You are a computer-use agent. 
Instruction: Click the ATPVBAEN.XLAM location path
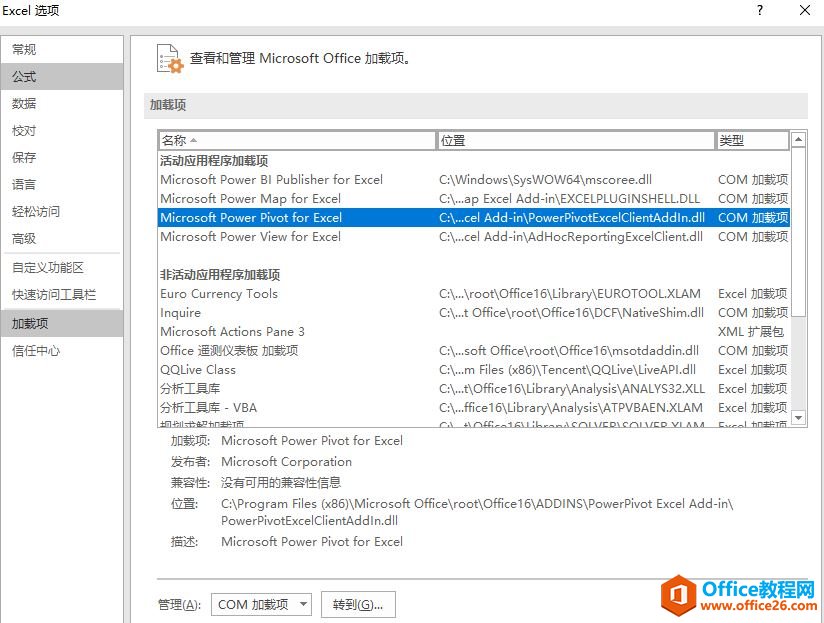(571, 408)
